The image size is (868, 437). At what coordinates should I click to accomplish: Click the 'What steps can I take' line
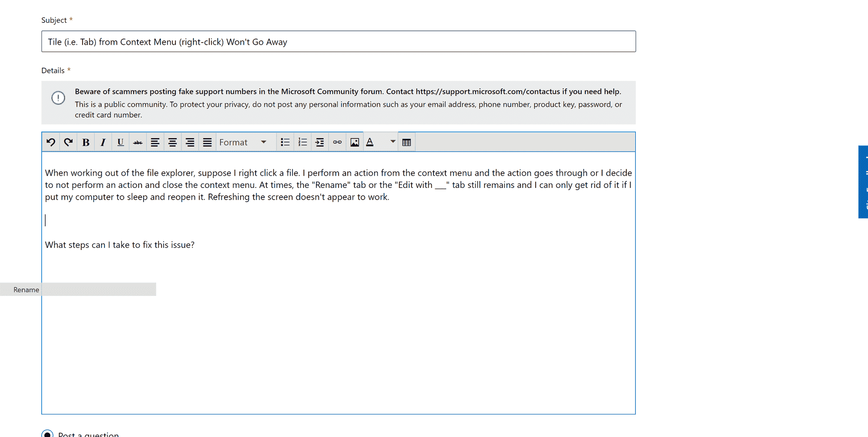click(x=120, y=245)
